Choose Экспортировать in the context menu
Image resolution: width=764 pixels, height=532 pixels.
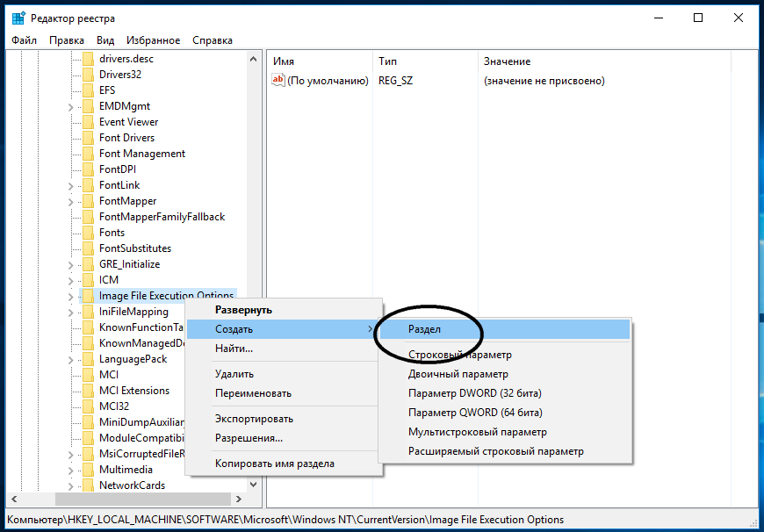click(284, 419)
